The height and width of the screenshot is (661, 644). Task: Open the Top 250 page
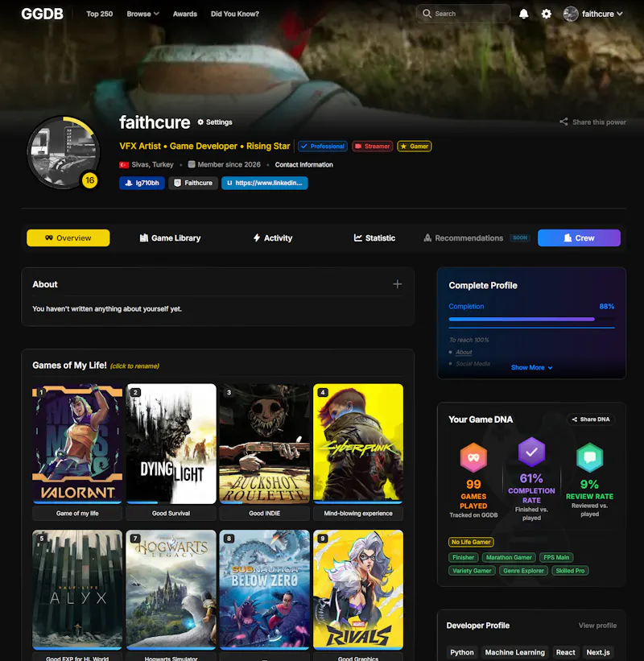pyautogui.click(x=100, y=14)
